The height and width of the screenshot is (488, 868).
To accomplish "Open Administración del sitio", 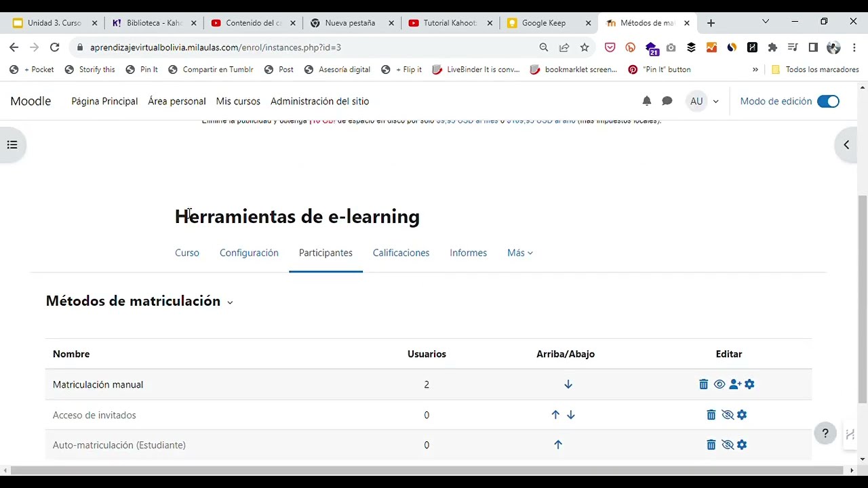I will [319, 101].
